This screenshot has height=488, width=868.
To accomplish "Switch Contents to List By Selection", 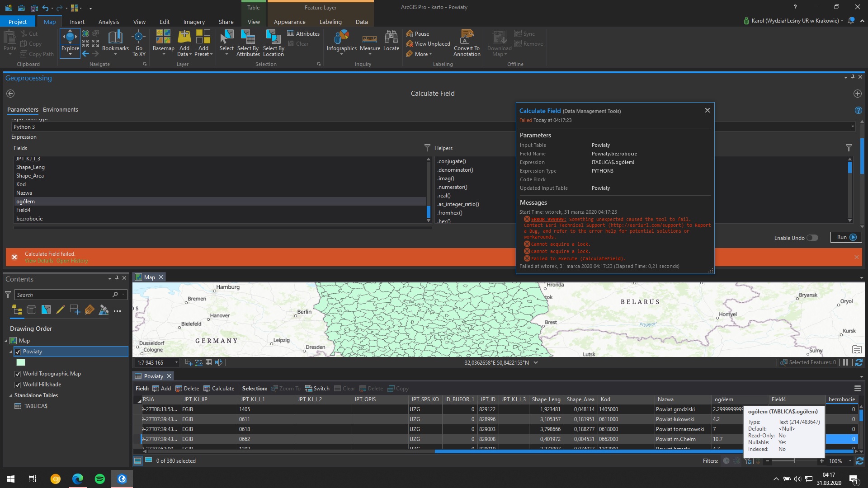I will point(46,310).
